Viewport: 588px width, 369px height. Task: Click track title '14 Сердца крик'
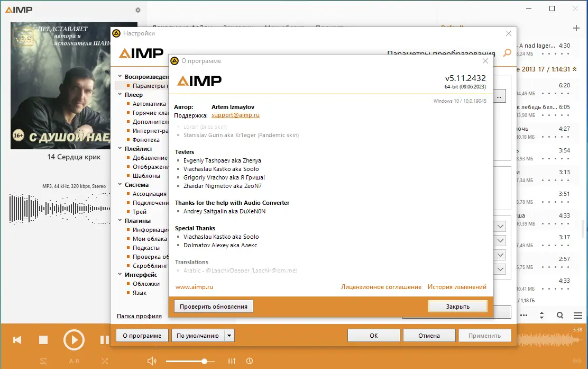(74, 157)
